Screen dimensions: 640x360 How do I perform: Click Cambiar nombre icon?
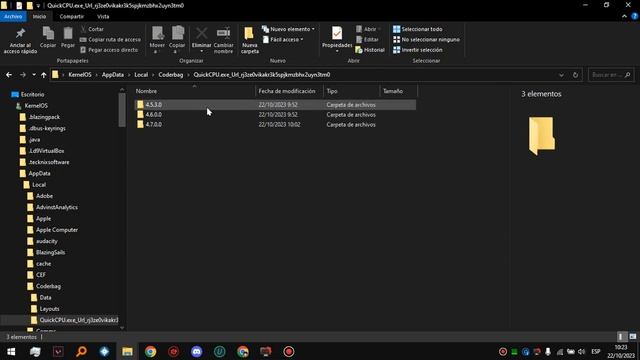(223, 33)
